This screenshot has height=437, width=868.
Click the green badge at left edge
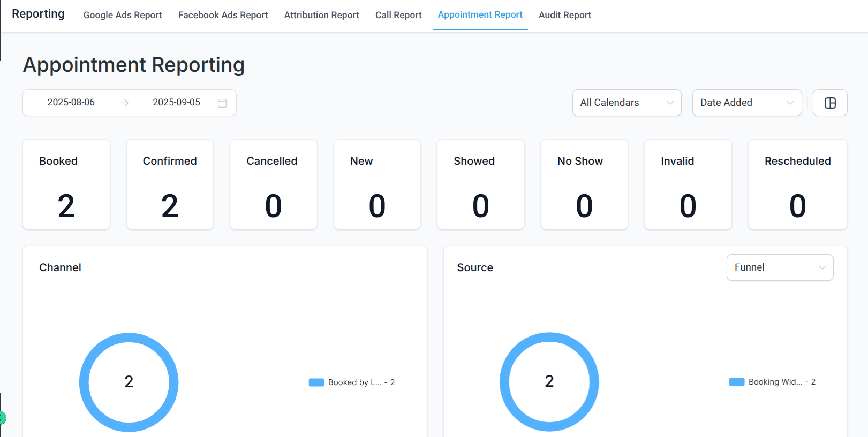(2, 418)
